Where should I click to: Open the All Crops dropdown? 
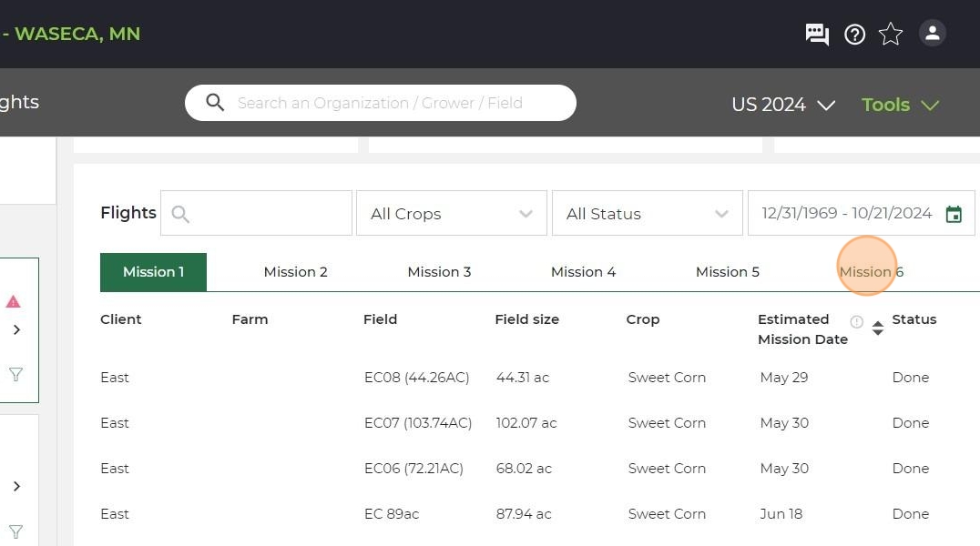click(451, 214)
